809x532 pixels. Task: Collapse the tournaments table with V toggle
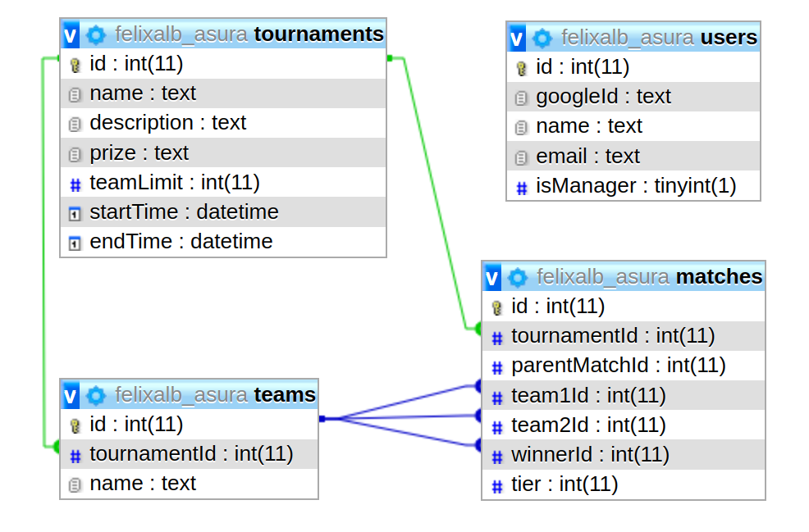click(71, 34)
